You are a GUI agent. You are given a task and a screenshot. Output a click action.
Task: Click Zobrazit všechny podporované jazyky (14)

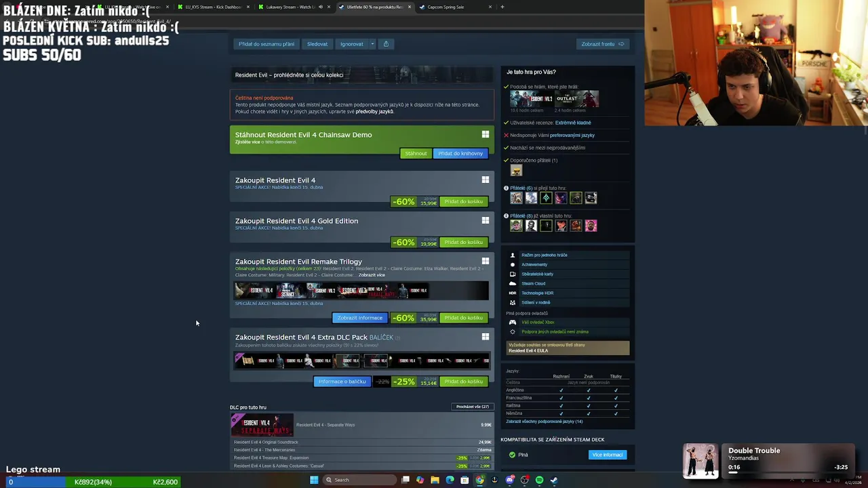[x=544, y=422]
